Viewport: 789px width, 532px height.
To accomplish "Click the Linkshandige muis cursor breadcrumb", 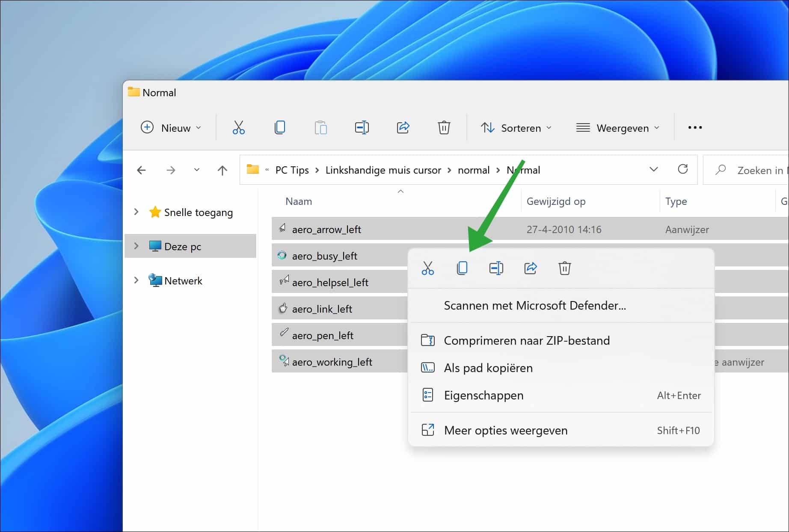I will coord(383,170).
